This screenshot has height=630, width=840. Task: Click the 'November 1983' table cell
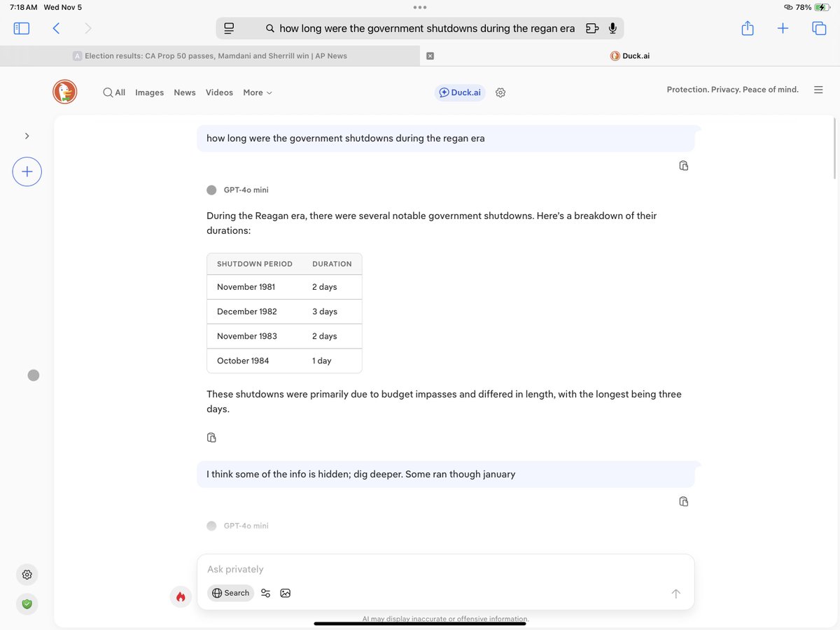tap(246, 336)
